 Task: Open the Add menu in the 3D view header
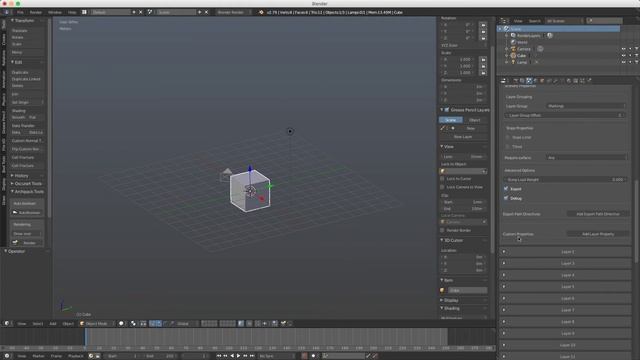click(x=53, y=323)
